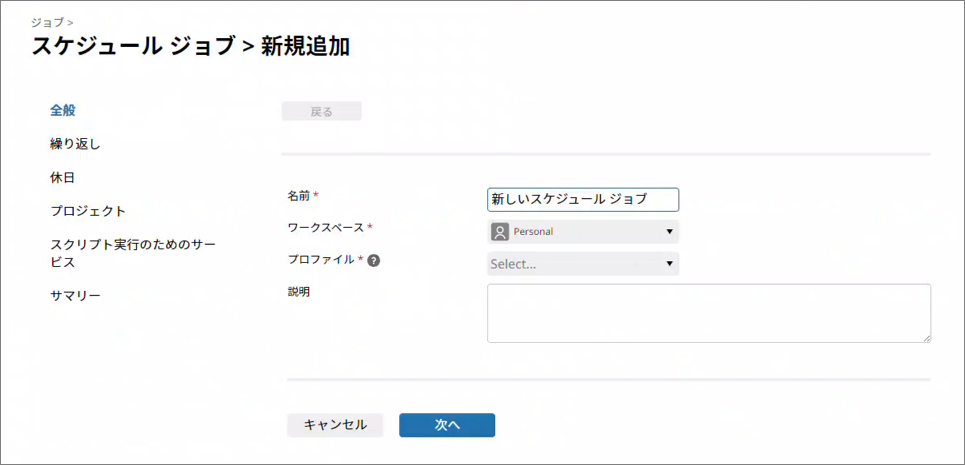Image resolution: width=965 pixels, height=465 pixels.
Task: Switch to the 繰り返し section
Action: (x=75, y=144)
